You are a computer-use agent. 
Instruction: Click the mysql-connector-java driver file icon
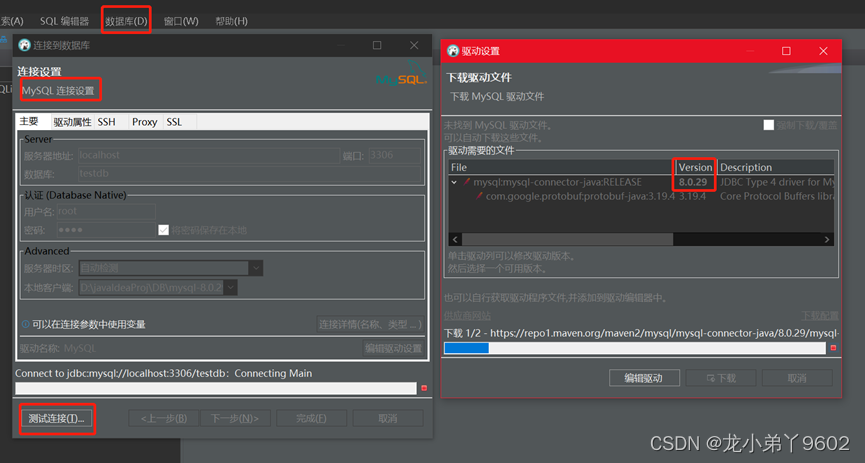[x=467, y=182]
